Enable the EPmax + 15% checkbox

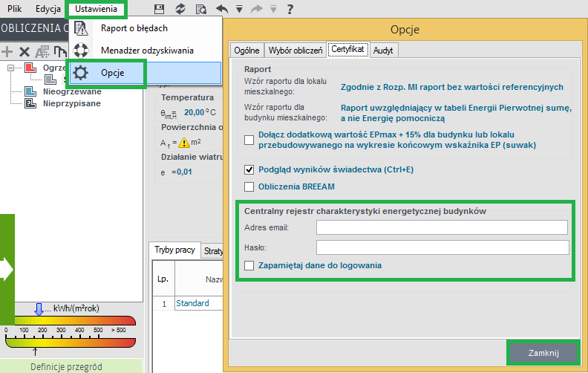pyautogui.click(x=249, y=140)
